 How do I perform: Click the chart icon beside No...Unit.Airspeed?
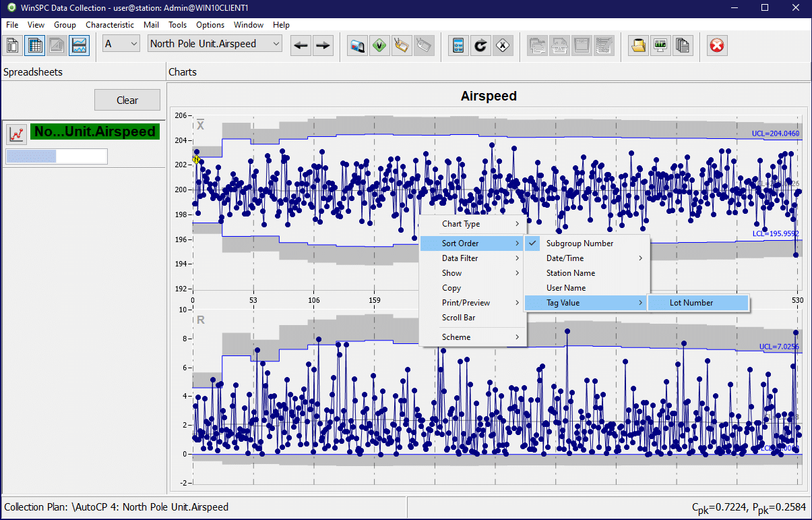coord(16,133)
